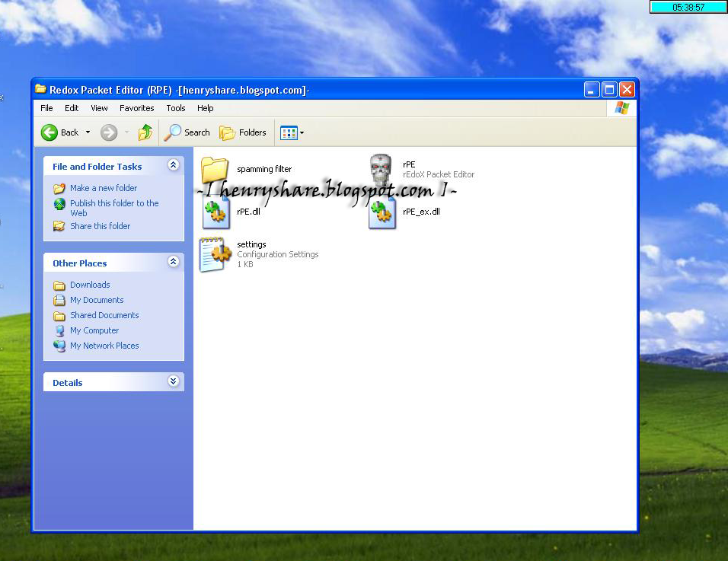Image resolution: width=728 pixels, height=561 pixels.
Task: Click the '1 KB' file size text
Action: 245,264
